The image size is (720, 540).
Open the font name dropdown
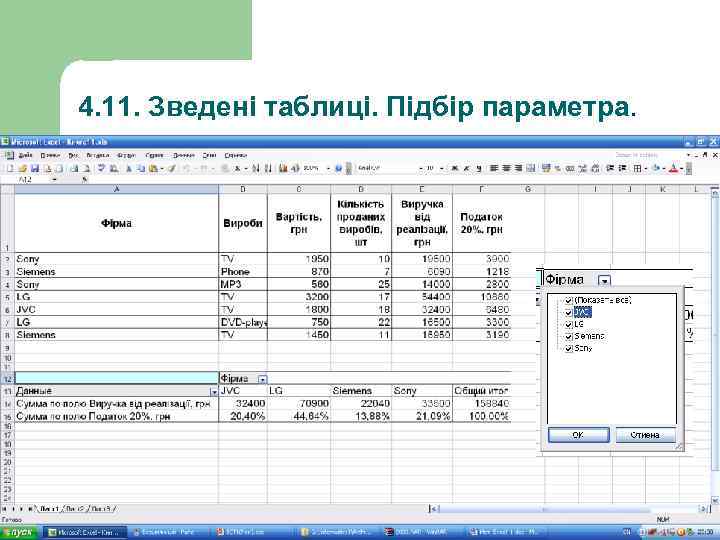[x=421, y=169]
